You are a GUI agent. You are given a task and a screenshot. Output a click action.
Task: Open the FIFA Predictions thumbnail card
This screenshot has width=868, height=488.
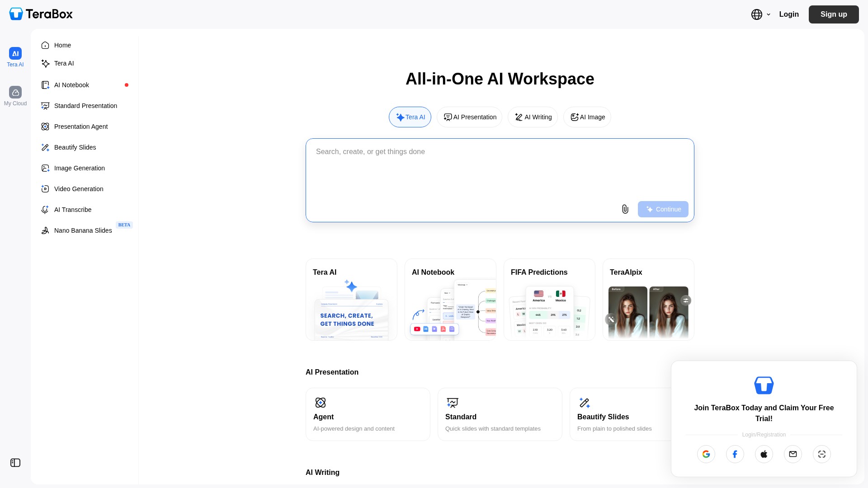549,300
